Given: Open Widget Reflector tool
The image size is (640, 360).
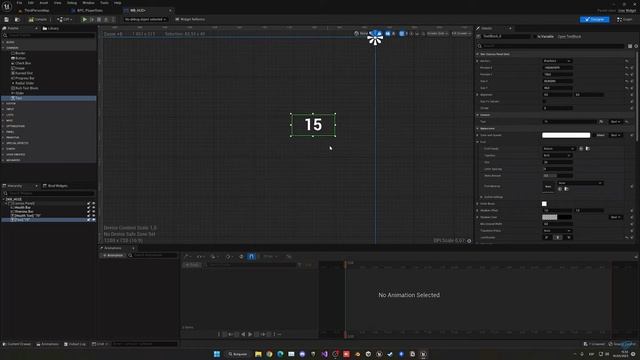Looking at the screenshot, I should click(x=190, y=20).
